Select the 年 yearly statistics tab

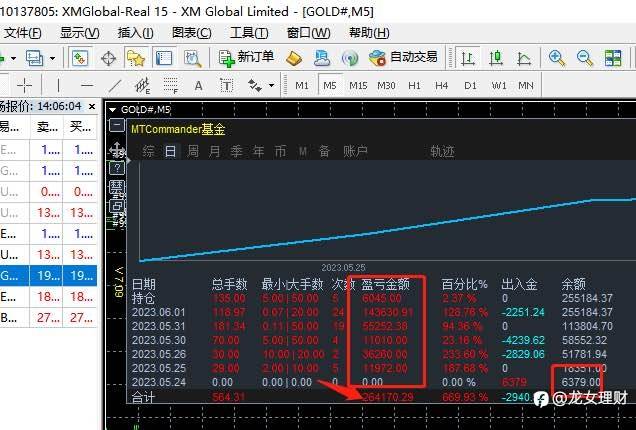click(258, 151)
